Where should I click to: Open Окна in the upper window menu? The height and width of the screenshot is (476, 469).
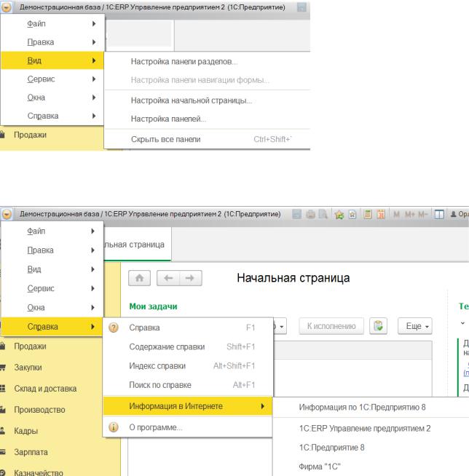click(53, 98)
